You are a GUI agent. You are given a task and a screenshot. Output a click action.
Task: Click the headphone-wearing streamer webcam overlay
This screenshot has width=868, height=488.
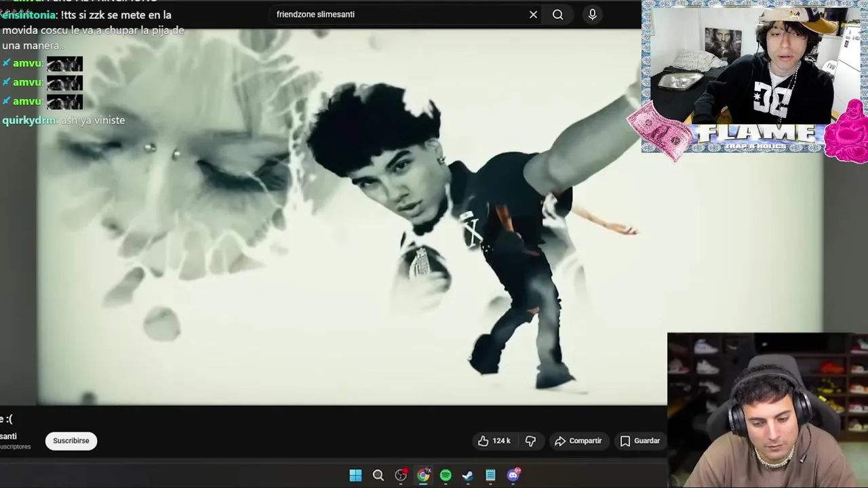click(x=768, y=410)
